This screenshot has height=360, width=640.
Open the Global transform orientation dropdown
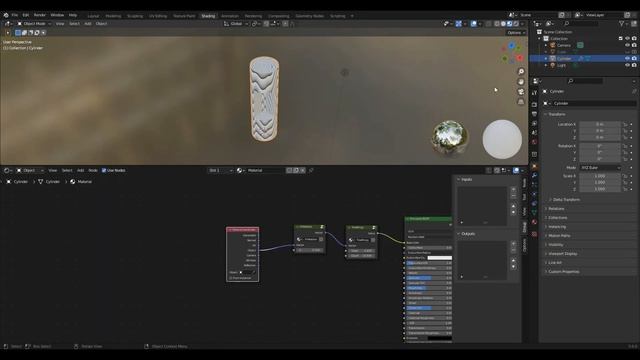tap(236, 24)
